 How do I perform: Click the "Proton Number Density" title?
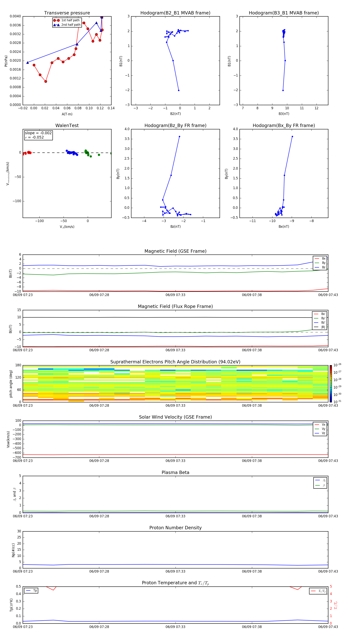(x=175, y=528)
